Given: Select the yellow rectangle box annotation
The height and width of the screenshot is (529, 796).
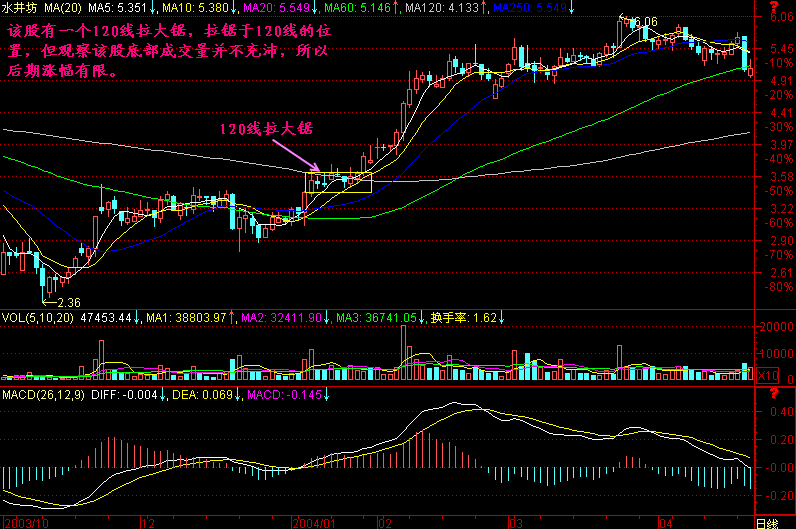Looking at the screenshot, I should point(337,182).
